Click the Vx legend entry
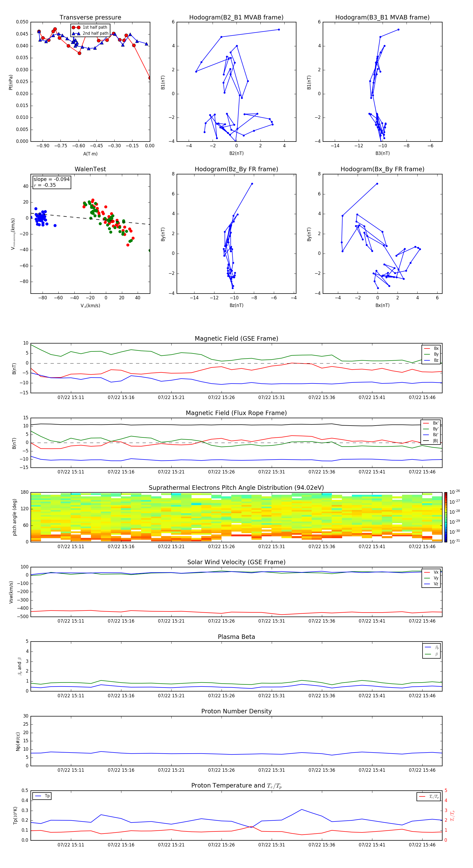Viewport: 473px width, 868px height. click(x=431, y=572)
